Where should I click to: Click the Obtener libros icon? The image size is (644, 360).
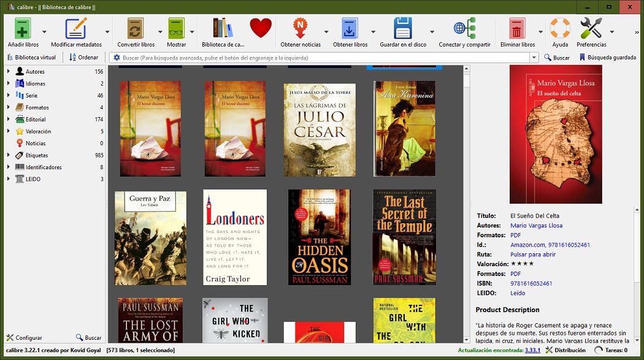(350, 28)
